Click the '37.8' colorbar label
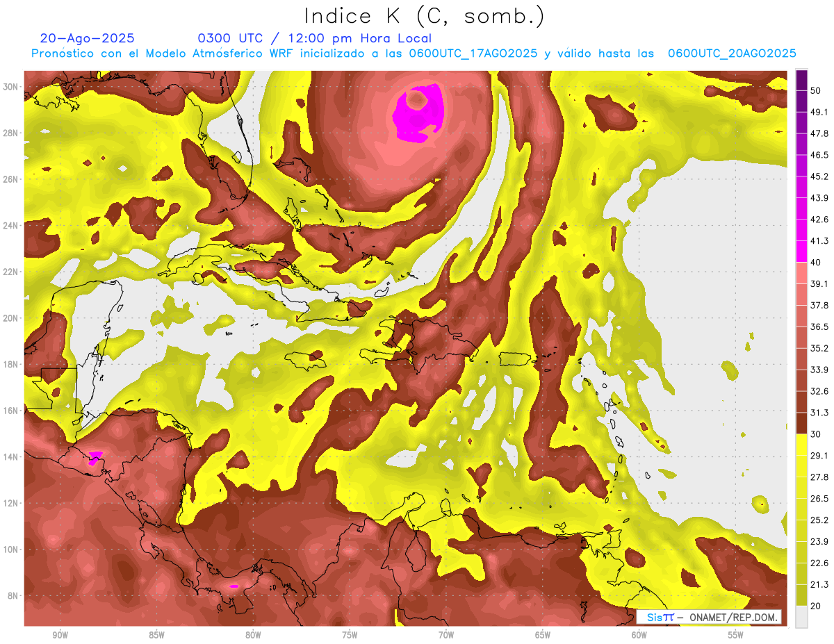 [819, 305]
